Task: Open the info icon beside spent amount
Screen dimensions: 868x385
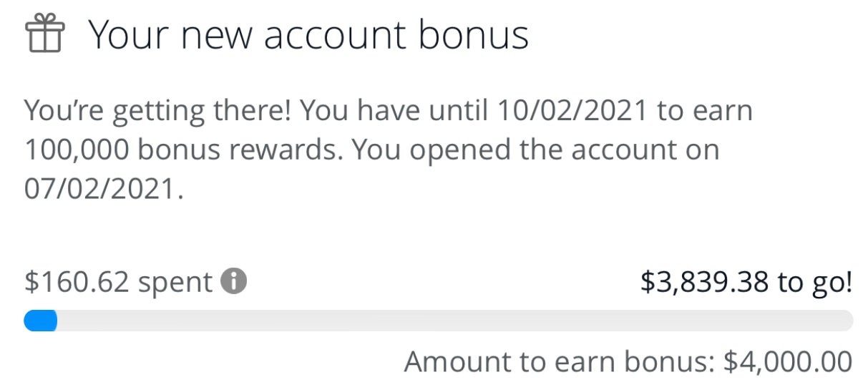Action: 233,282
